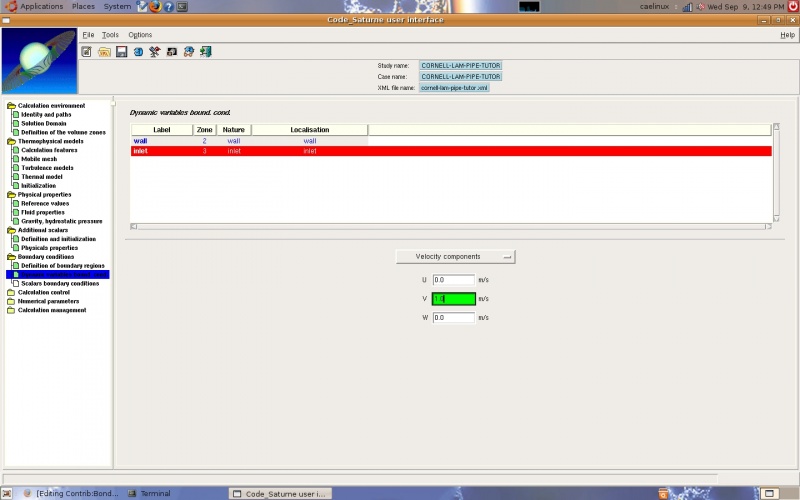Click the table's horizontal scrollbar

(x=451, y=226)
